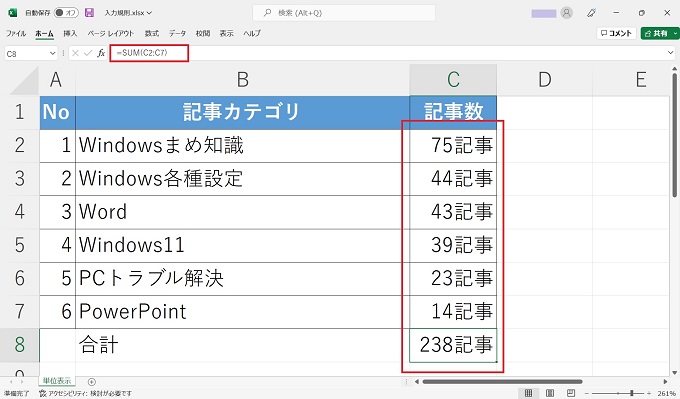
Task: Click the search box in title bar
Action: click(344, 13)
